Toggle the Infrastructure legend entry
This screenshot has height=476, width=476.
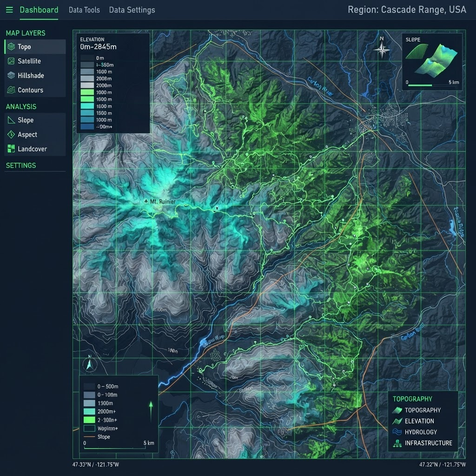point(423,443)
